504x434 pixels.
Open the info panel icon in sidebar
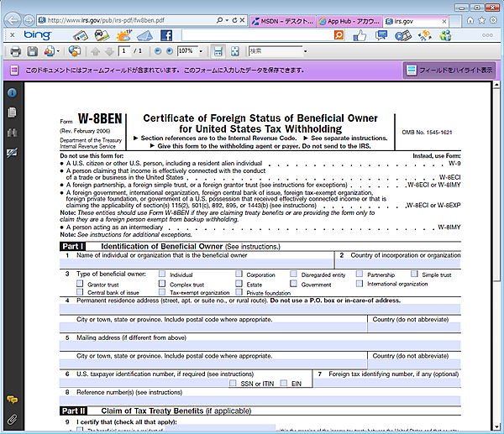[x=12, y=93]
